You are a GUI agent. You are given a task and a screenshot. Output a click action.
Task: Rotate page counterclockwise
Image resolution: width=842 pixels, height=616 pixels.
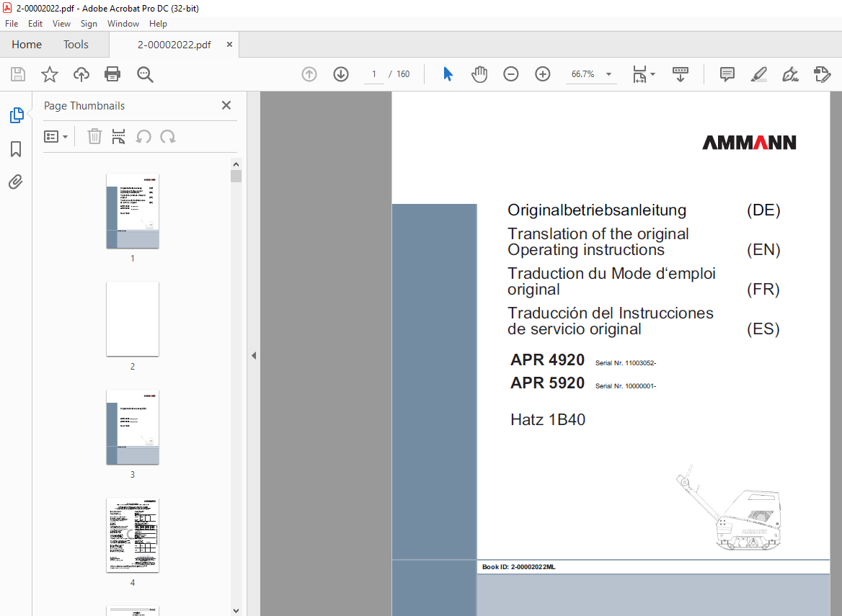(x=143, y=137)
